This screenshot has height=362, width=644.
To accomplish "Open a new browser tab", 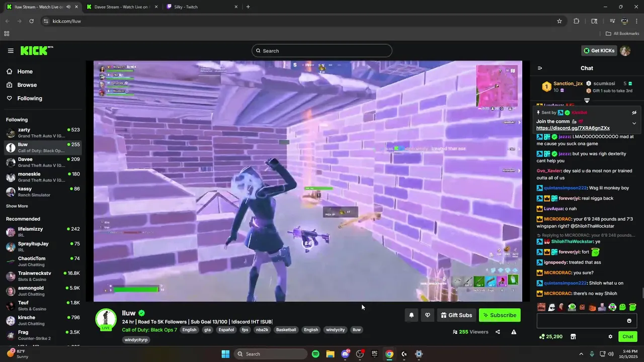I will pyautogui.click(x=248, y=7).
